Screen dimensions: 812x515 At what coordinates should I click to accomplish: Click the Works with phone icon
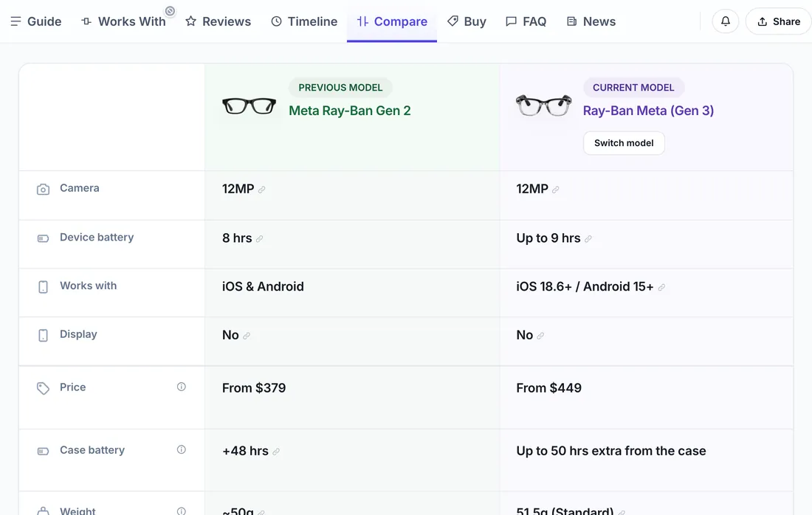coord(43,287)
